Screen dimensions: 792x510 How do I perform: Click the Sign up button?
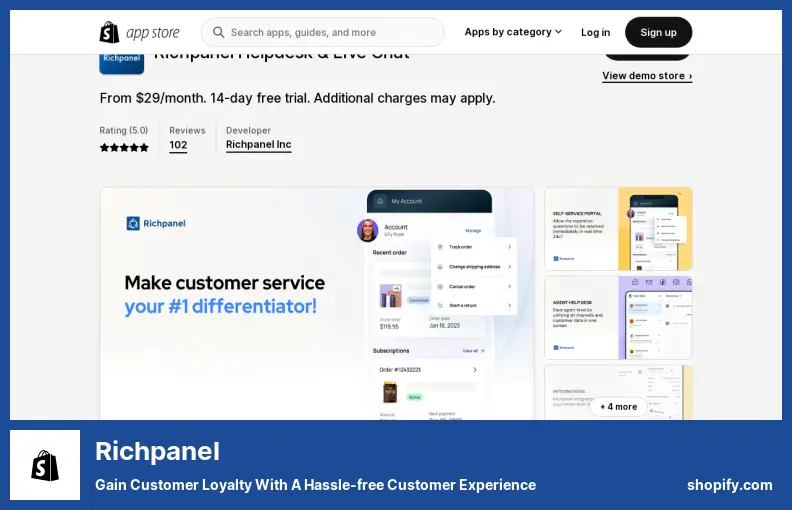(x=658, y=32)
